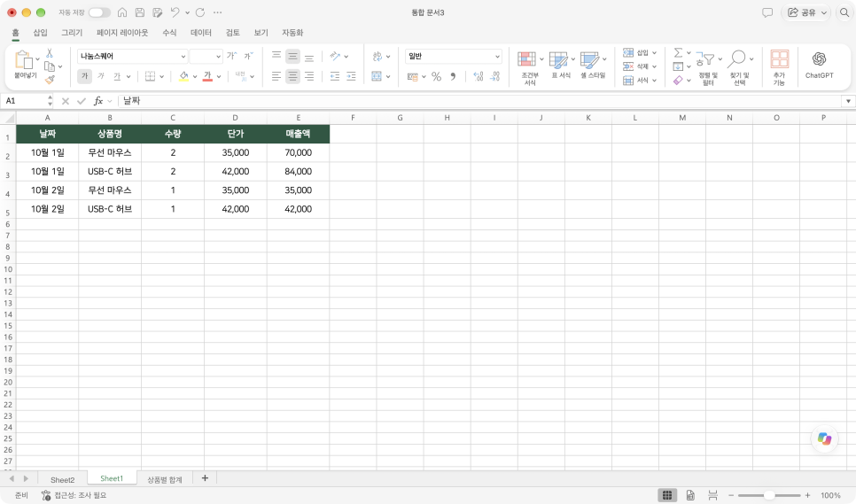The image size is (856, 504).
Task: Click the fill color bucket swatch
Action: pyautogui.click(x=183, y=76)
